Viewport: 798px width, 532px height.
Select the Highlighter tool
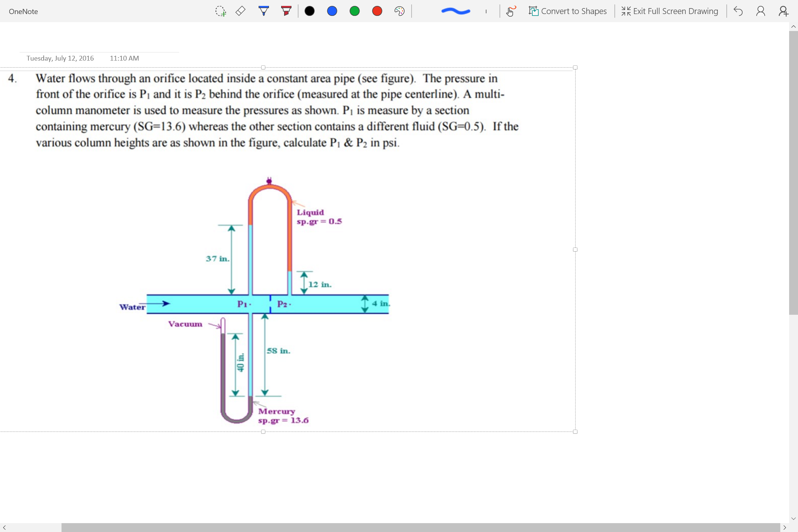point(286,11)
